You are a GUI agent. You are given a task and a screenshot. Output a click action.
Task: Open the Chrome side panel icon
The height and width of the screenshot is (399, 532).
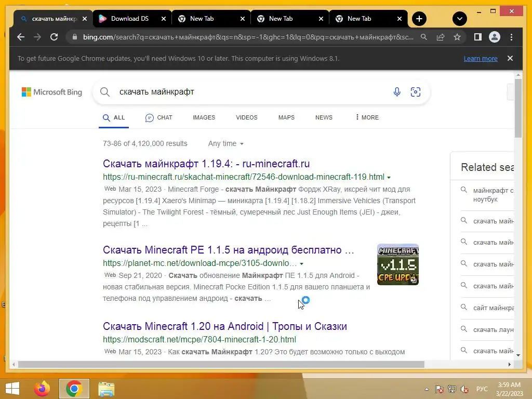coord(478,37)
